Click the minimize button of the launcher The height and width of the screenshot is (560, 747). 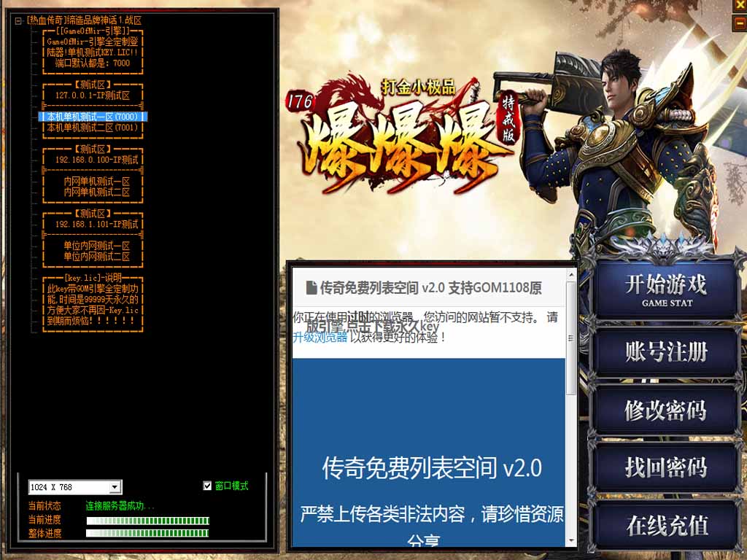click(x=740, y=23)
